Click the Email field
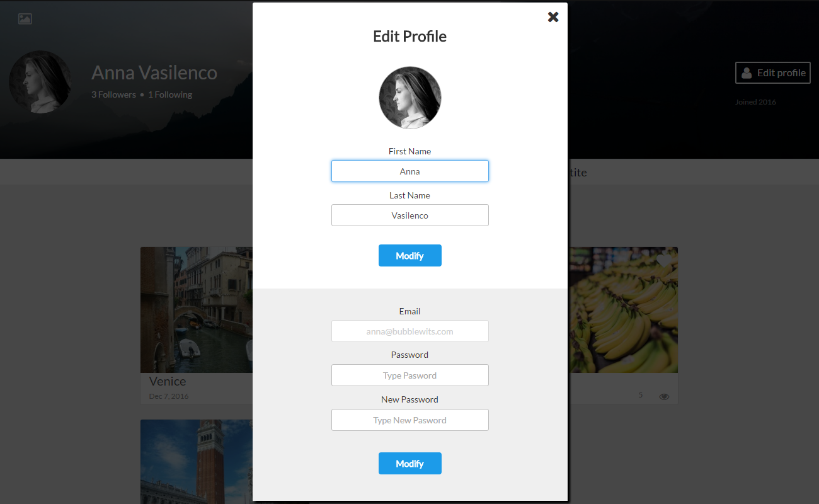The width and height of the screenshot is (819, 504). [x=410, y=331]
